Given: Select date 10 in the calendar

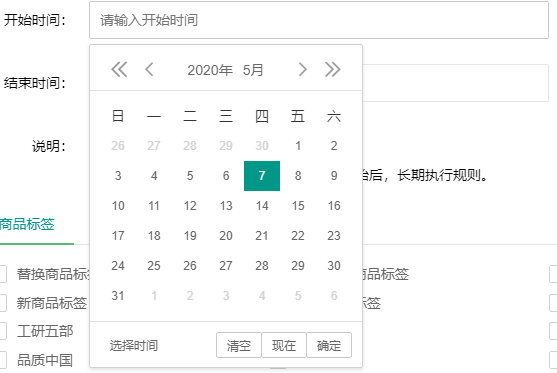Looking at the screenshot, I should [118, 206].
